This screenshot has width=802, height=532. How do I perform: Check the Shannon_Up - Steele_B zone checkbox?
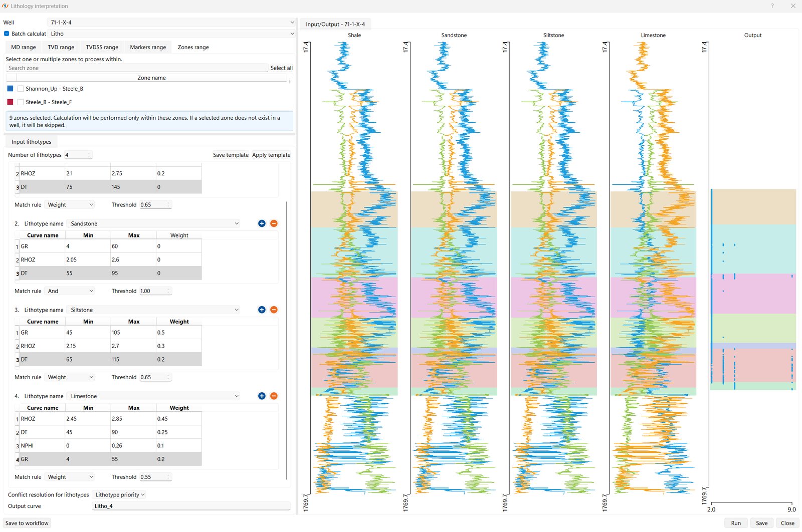(x=21, y=89)
